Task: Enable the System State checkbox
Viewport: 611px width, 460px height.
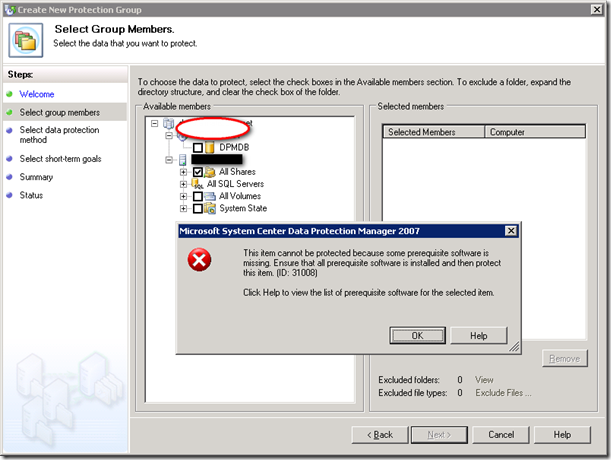Action: click(198, 209)
